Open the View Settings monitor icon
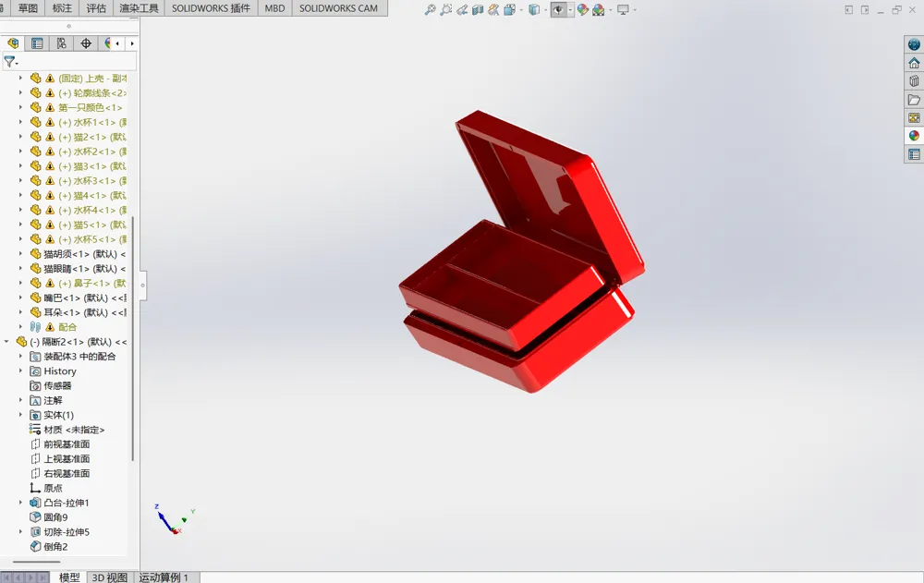Viewport: 924px width, 583px height. pyautogui.click(x=623, y=9)
